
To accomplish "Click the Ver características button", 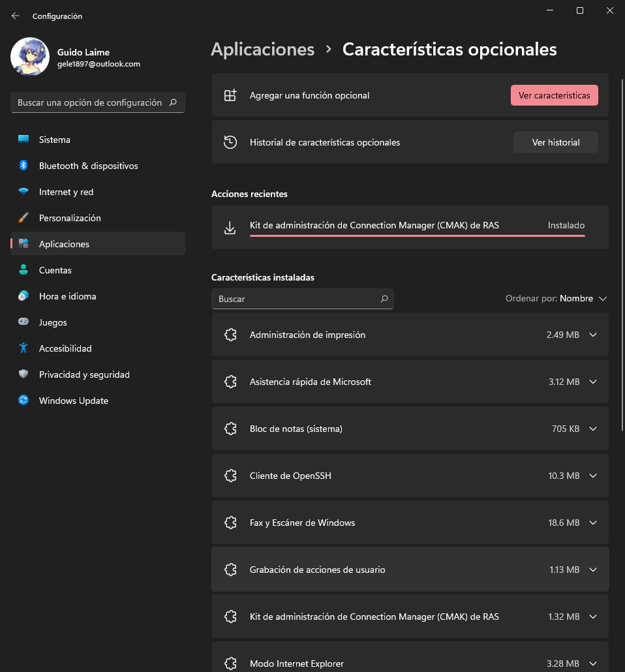I will 555,95.
